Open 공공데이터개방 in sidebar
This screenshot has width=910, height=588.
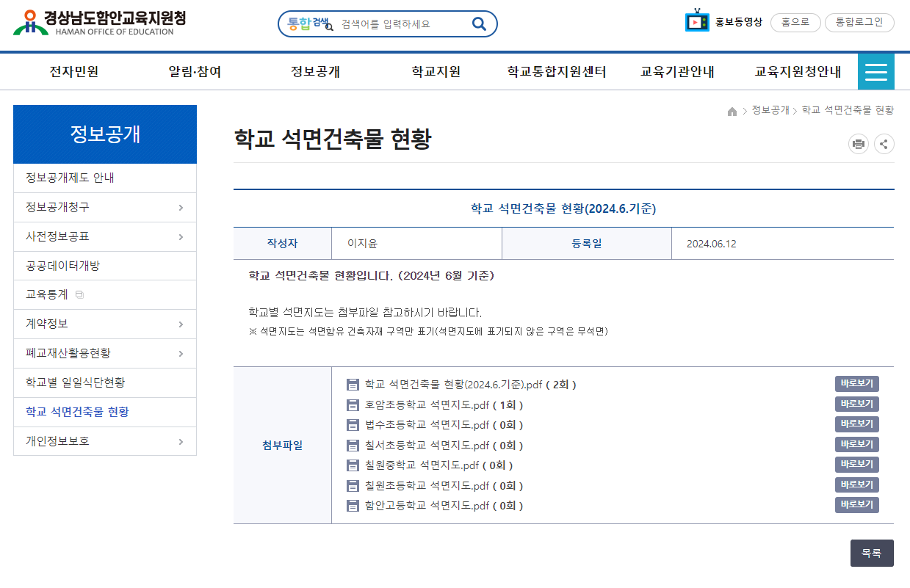click(105, 266)
